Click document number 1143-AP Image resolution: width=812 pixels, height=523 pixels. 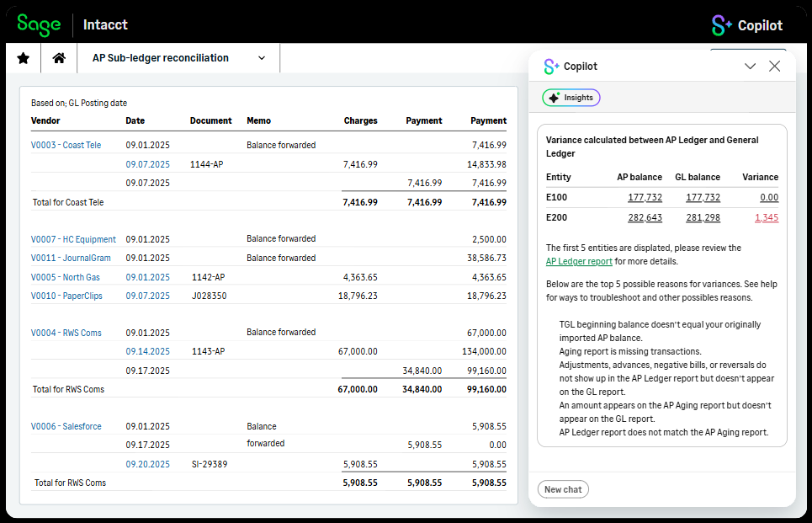point(208,351)
